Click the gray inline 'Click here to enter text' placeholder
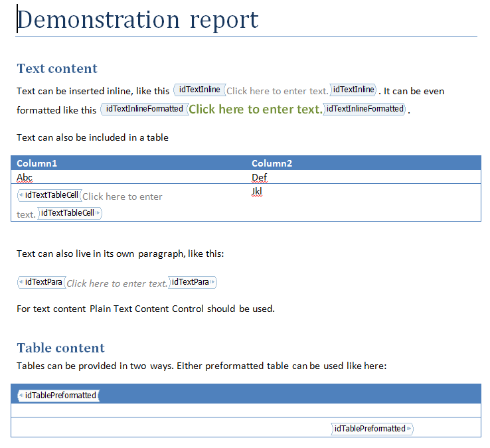Image resolution: width=490 pixels, height=448 pixels. pyautogui.click(x=277, y=91)
